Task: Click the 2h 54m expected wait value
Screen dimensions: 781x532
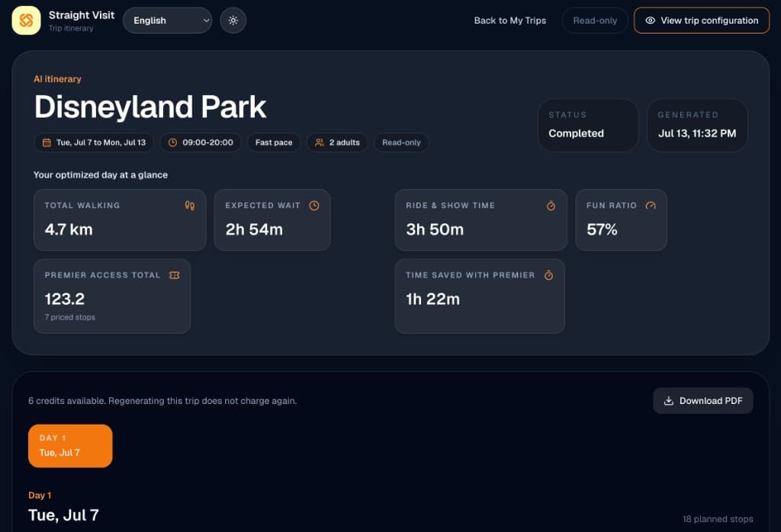Action: pos(254,229)
